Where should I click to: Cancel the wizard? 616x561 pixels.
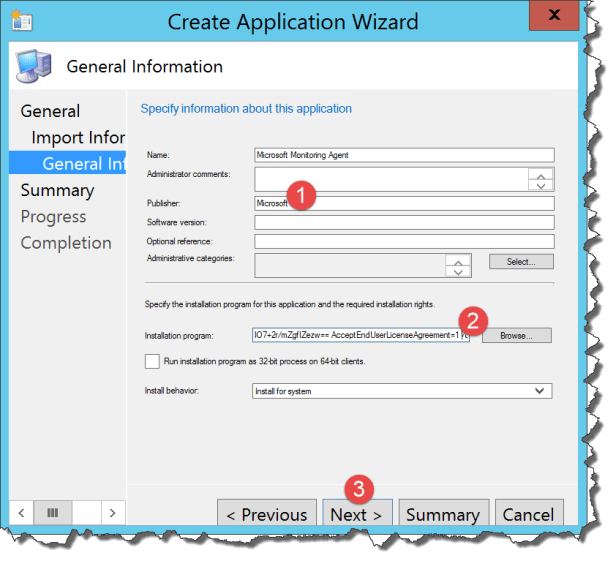coord(529,513)
